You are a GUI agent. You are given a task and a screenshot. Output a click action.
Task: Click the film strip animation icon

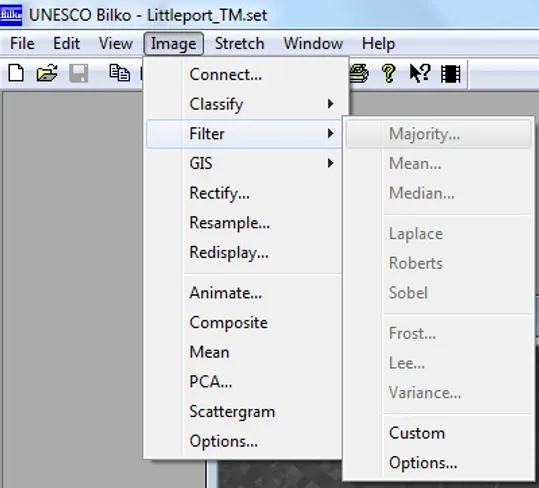click(x=451, y=74)
